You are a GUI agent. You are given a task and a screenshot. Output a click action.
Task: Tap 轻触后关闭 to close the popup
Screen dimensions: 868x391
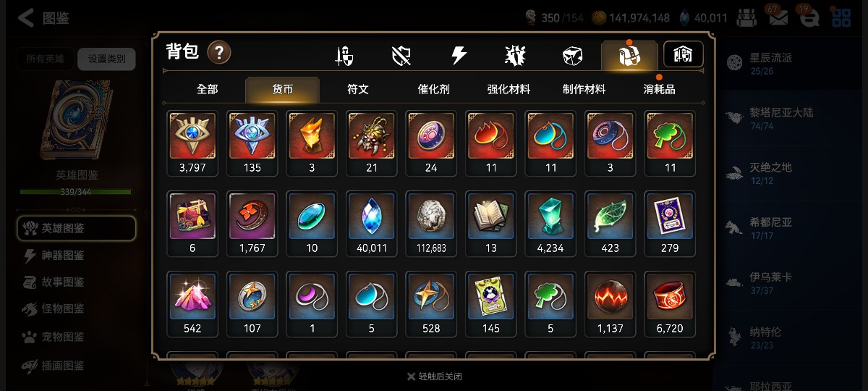click(x=434, y=377)
